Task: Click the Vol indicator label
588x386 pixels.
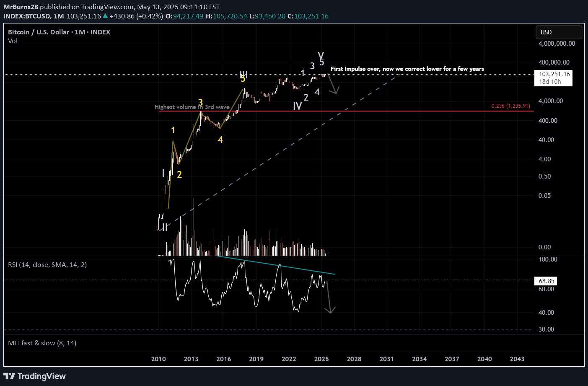Action: [x=13, y=41]
